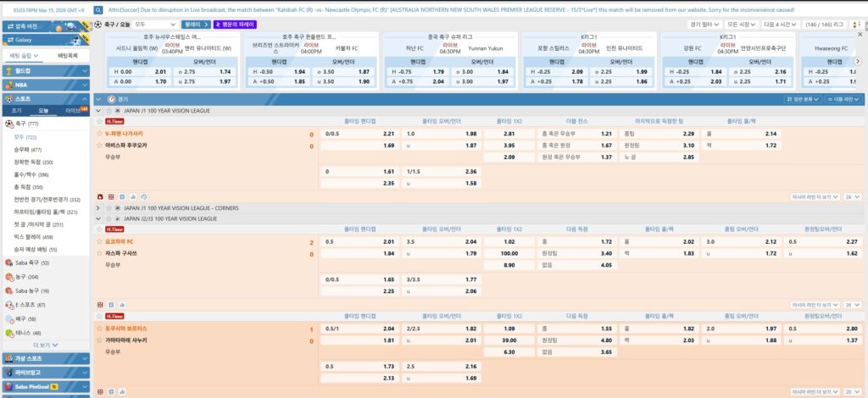Expand the JAPAN J1 CORNERS league row
The image size is (868, 398).
point(99,207)
